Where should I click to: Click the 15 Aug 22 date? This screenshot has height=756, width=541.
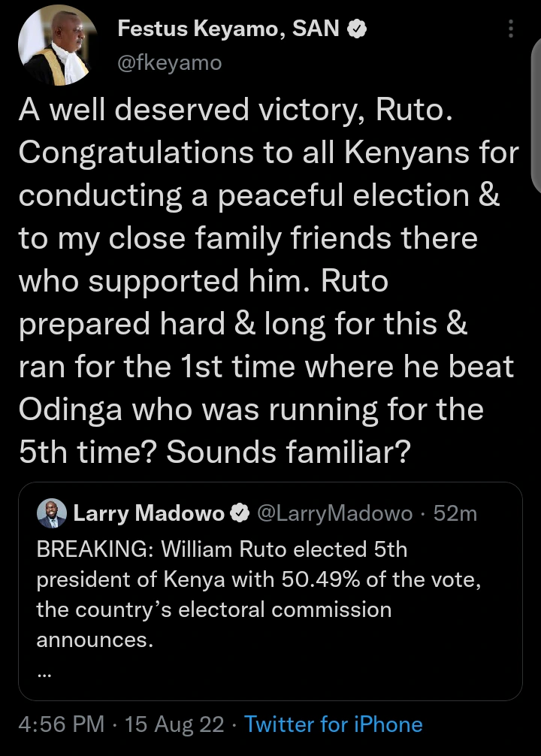[174, 724]
